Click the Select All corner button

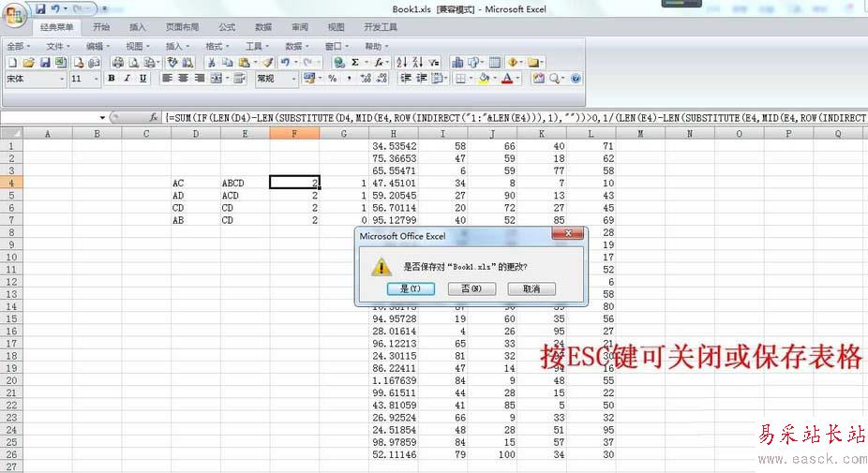pyautogui.click(x=11, y=133)
